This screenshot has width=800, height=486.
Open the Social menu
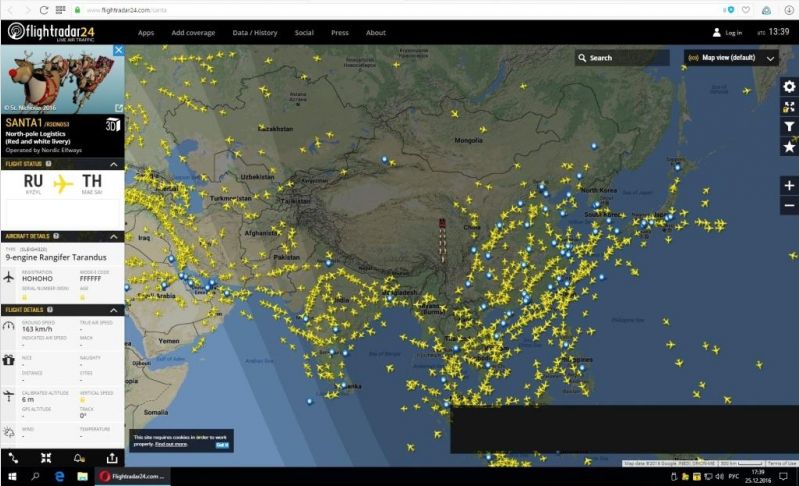pos(304,33)
